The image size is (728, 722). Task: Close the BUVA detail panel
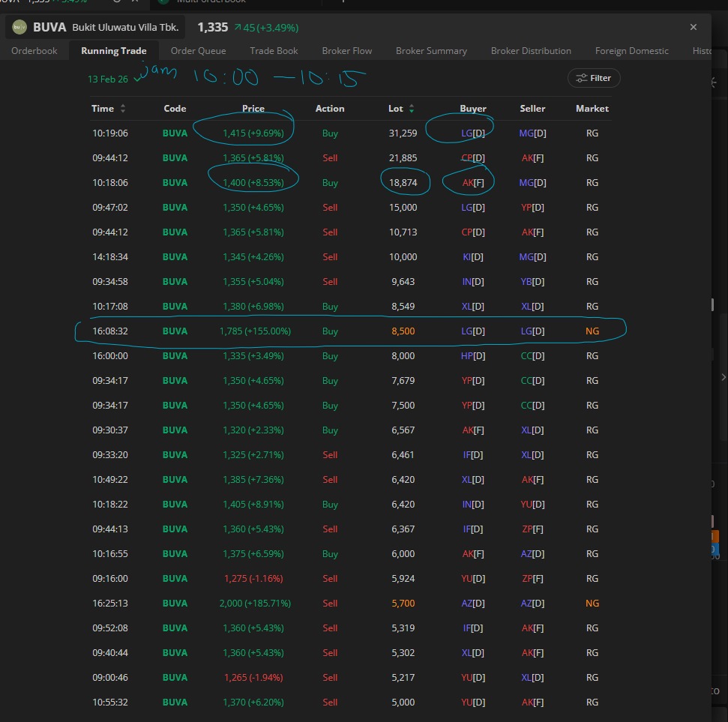pos(693,27)
